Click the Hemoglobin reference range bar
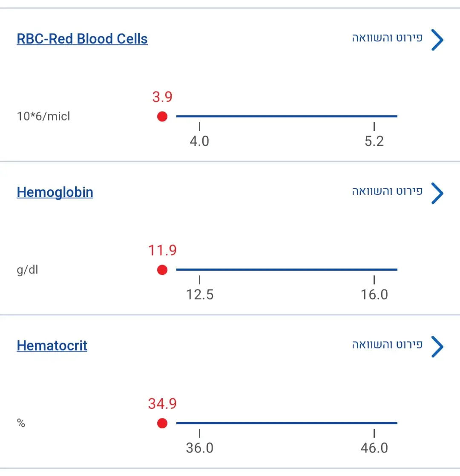The height and width of the screenshot is (476, 460). [287, 269]
